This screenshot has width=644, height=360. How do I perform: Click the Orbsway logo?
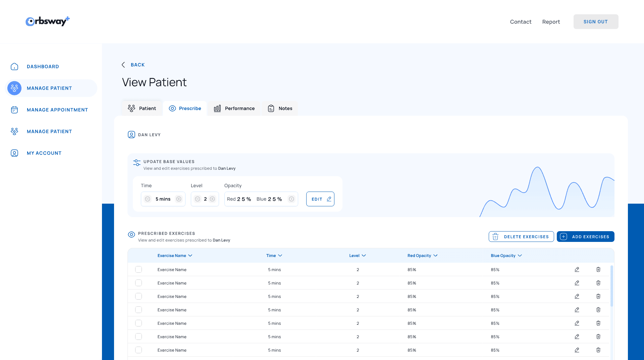(48, 21)
